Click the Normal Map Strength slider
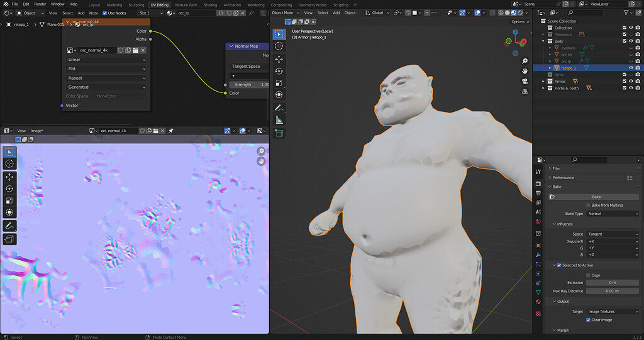This screenshot has height=340, width=644. [x=250, y=84]
